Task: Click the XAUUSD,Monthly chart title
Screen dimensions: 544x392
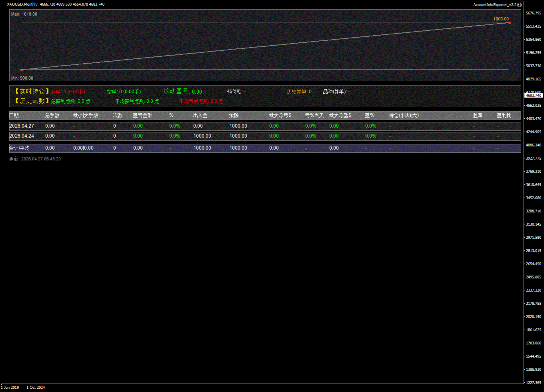Action: 22,4
